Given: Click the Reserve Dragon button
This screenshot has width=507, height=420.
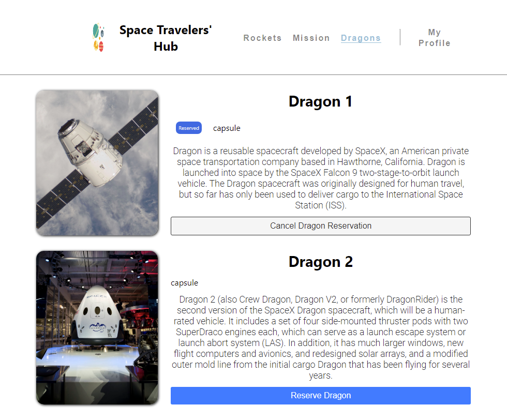Looking at the screenshot, I should [x=320, y=395].
